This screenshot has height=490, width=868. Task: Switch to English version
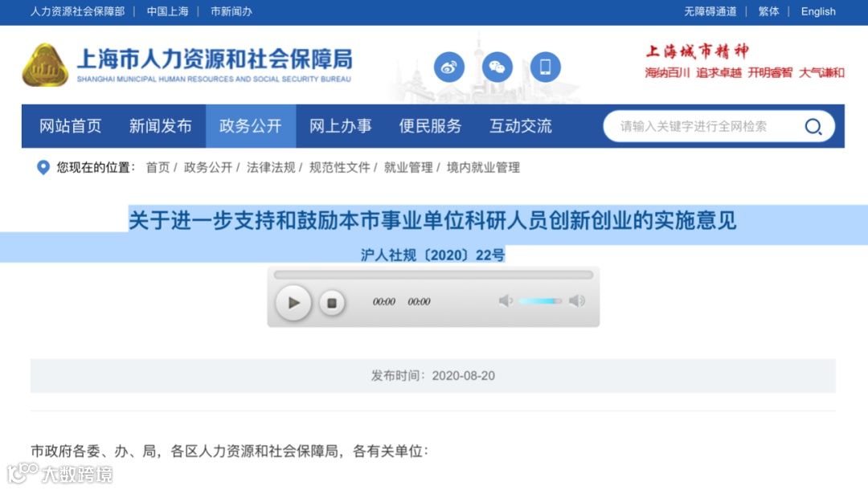point(818,11)
